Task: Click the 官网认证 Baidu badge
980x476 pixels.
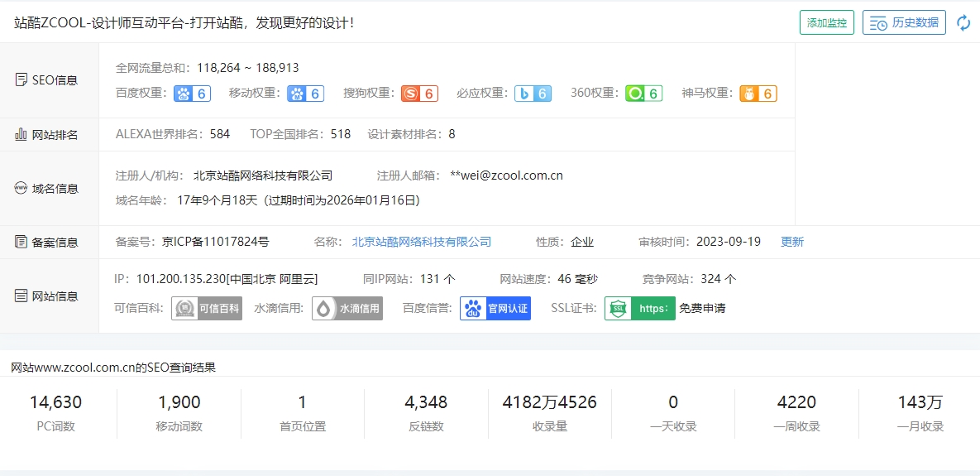Action: pyautogui.click(x=495, y=309)
